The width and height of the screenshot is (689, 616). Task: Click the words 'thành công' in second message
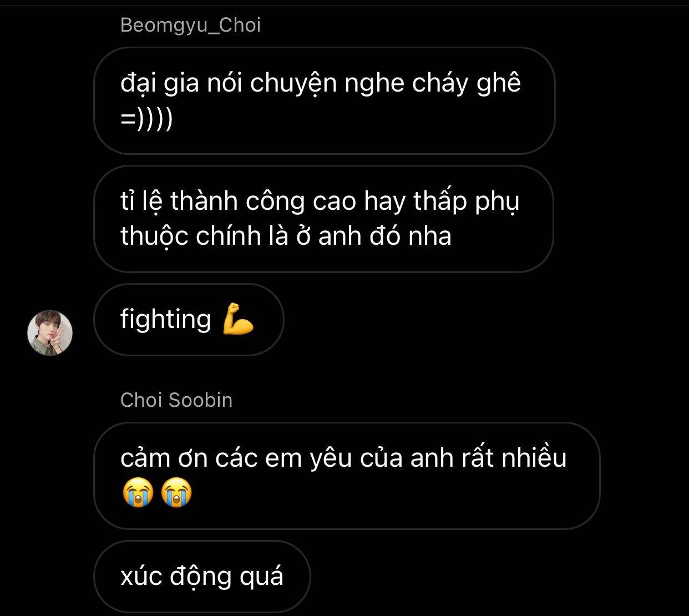pos(237,201)
